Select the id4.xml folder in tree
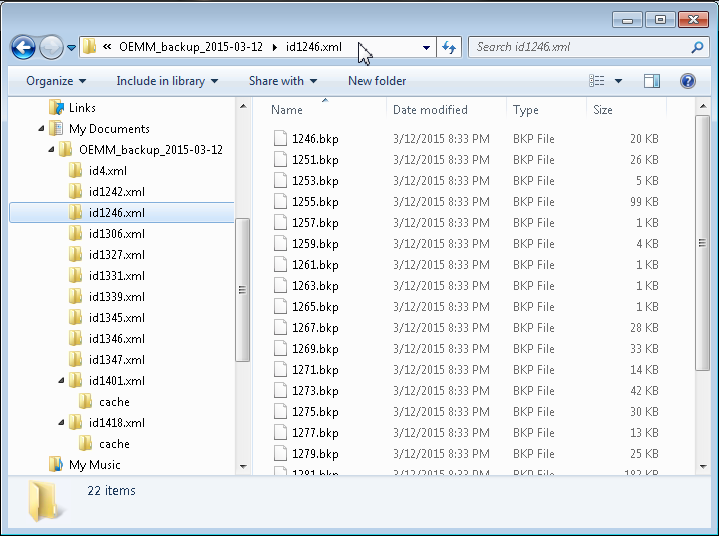719x536 pixels. pyautogui.click(x=108, y=171)
